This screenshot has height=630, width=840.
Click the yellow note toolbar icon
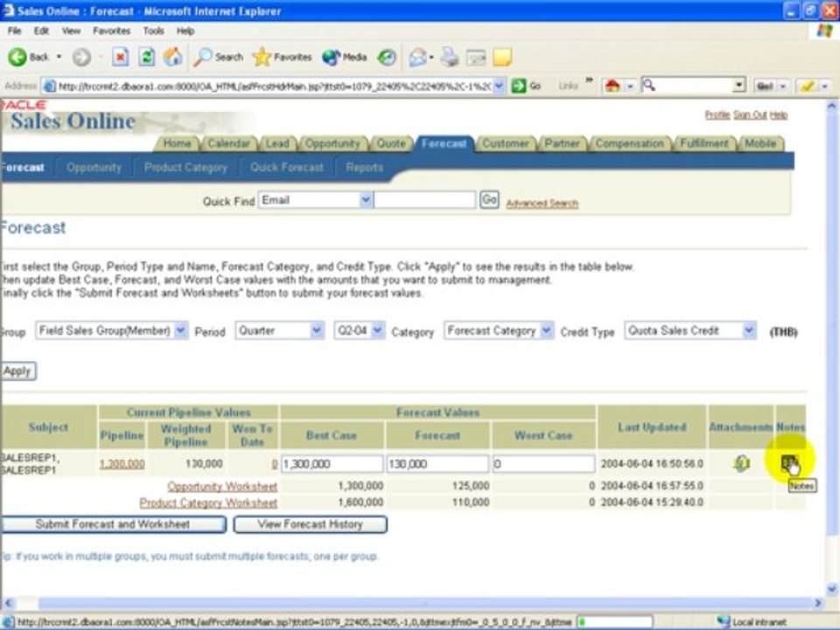[x=502, y=57]
